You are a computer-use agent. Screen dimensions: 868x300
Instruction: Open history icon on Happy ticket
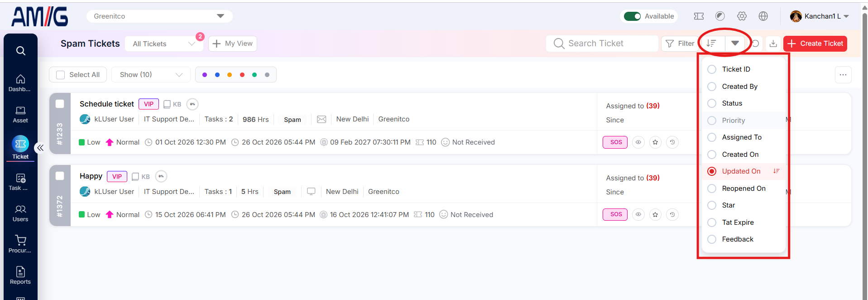coord(672,214)
